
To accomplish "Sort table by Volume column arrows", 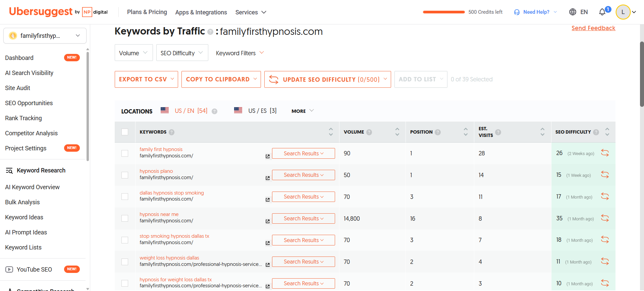I will [x=397, y=132].
